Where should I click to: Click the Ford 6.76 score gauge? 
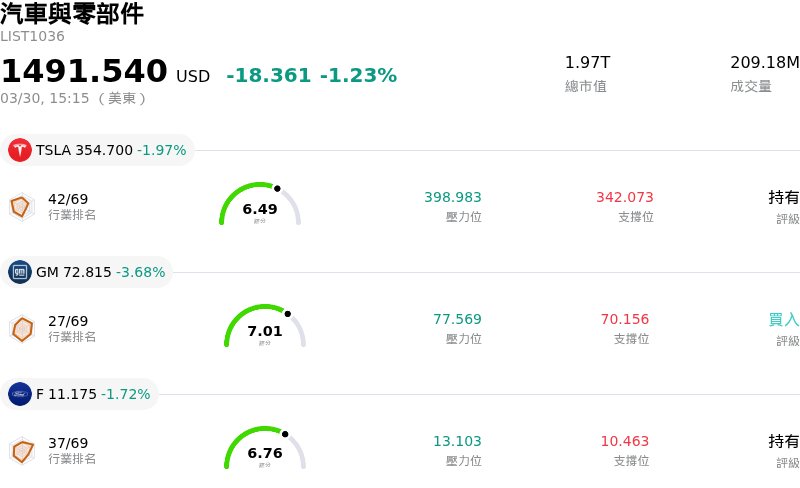tap(265, 449)
